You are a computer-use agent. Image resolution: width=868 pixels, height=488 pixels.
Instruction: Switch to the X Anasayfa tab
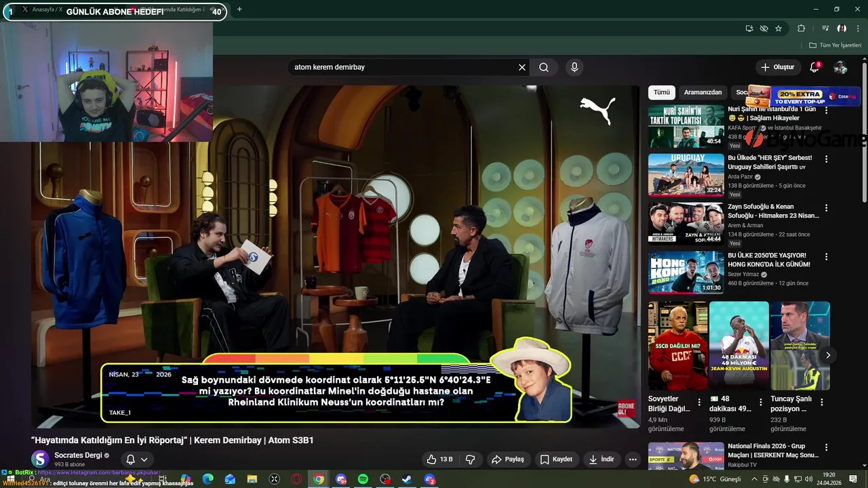47,9
